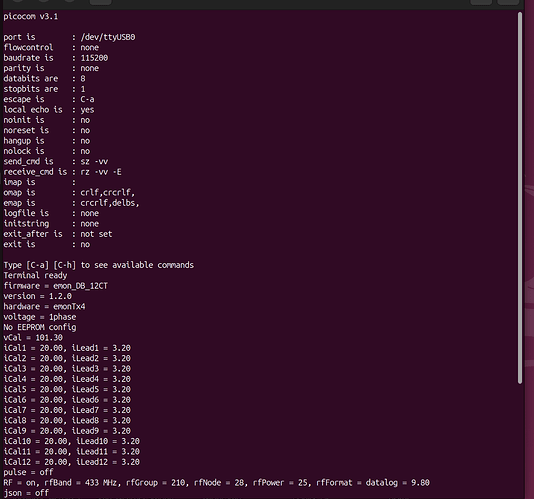Screen dimensions: 534x499
Task: Click the voltage value '1phase'
Action: click(x=63, y=317)
